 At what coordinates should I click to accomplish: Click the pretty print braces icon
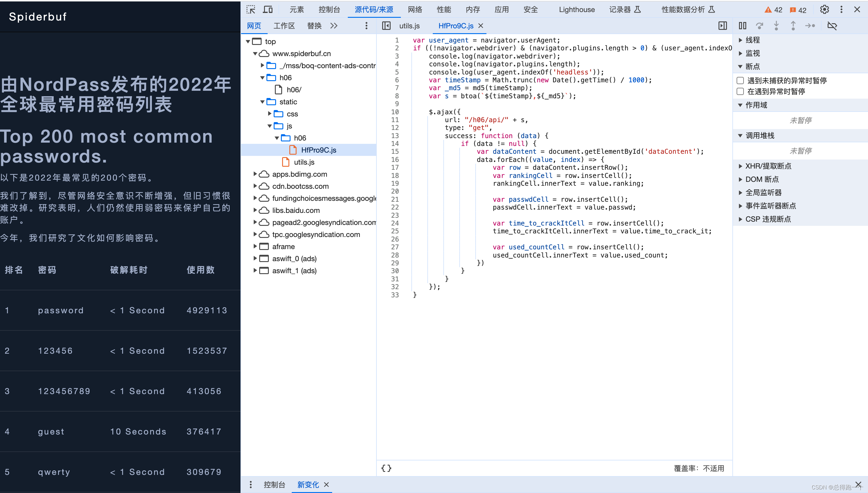tap(386, 468)
